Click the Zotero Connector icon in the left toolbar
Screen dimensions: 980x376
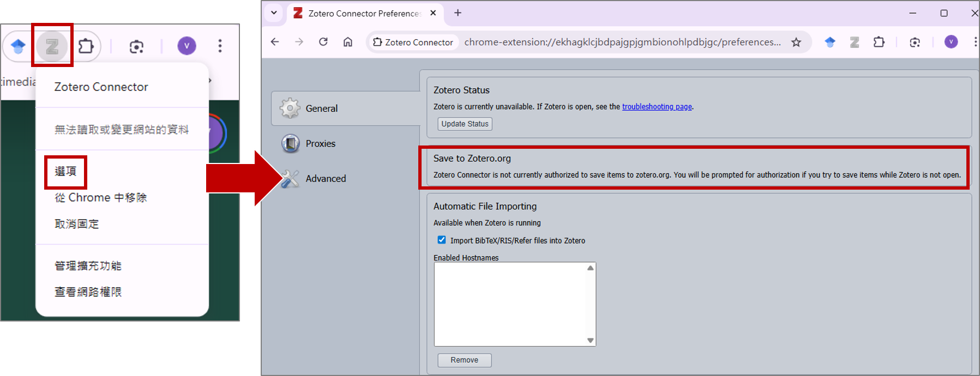52,46
